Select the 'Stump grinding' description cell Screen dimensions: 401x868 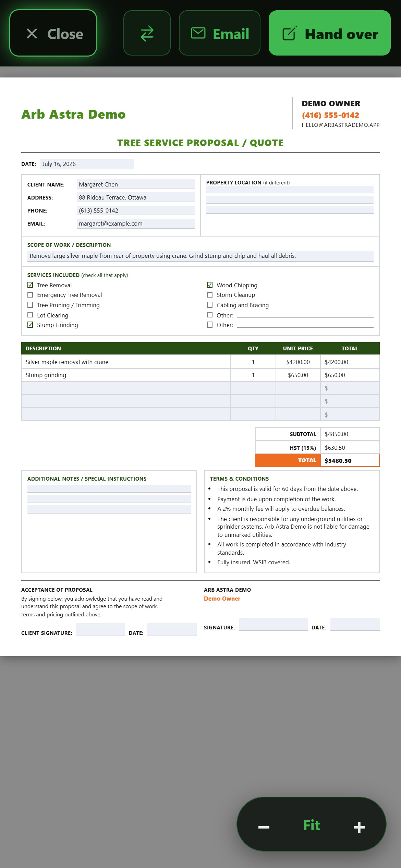coord(126,375)
